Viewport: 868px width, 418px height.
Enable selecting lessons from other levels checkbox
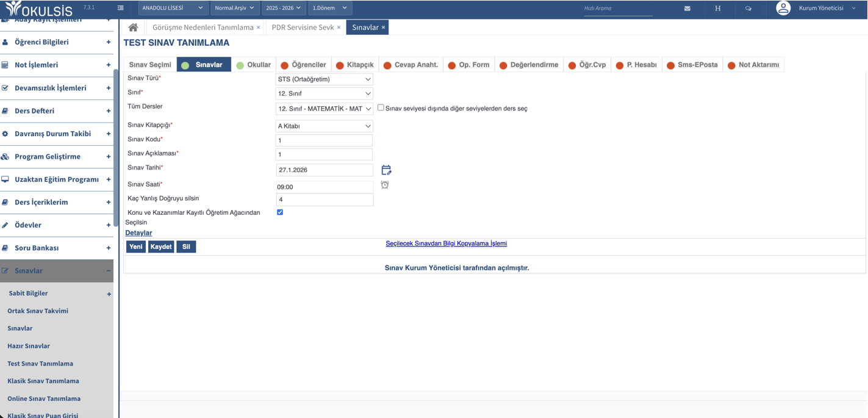click(381, 107)
